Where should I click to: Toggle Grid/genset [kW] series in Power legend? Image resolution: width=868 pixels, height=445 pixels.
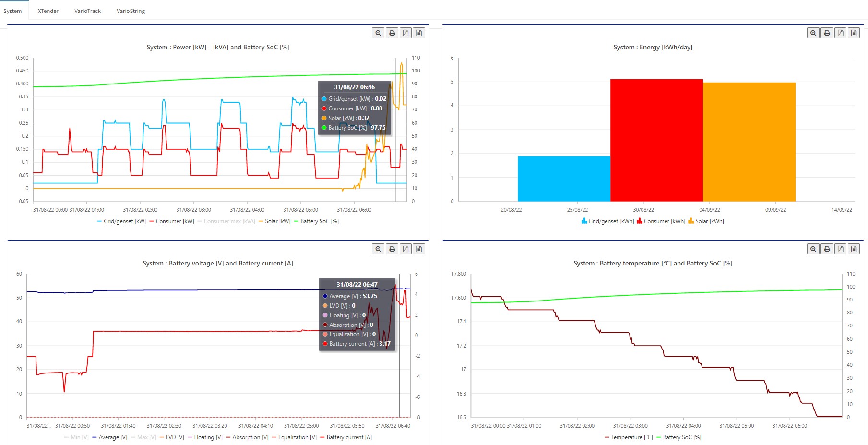[x=121, y=221]
